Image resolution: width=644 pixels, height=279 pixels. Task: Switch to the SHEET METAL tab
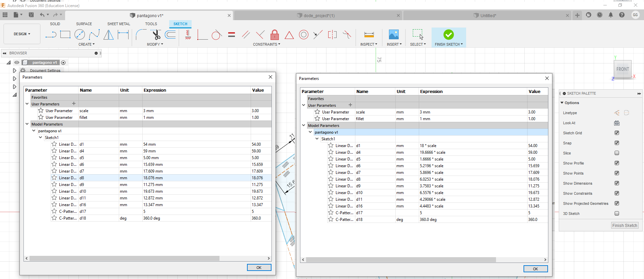pyautogui.click(x=119, y=24)
